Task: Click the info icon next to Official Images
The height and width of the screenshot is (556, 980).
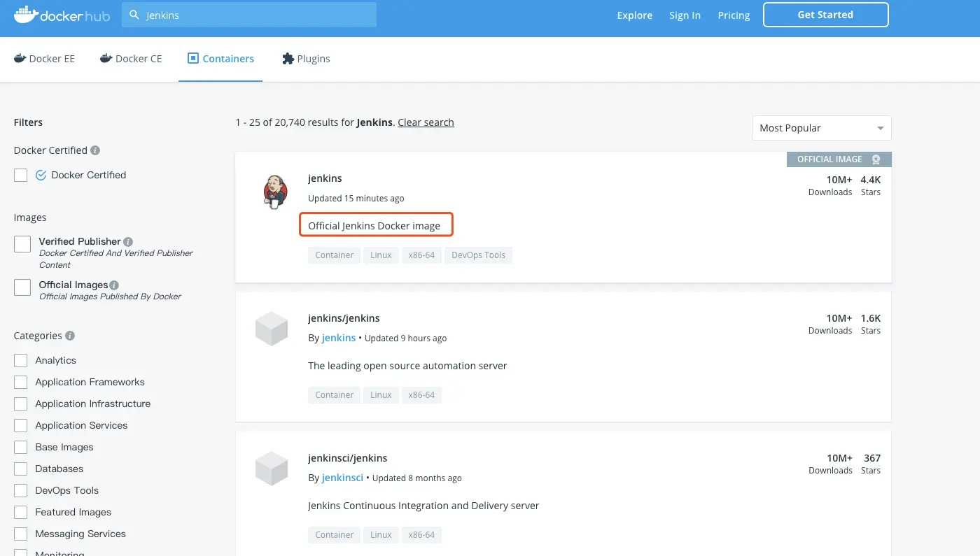Action: [114, 285]
